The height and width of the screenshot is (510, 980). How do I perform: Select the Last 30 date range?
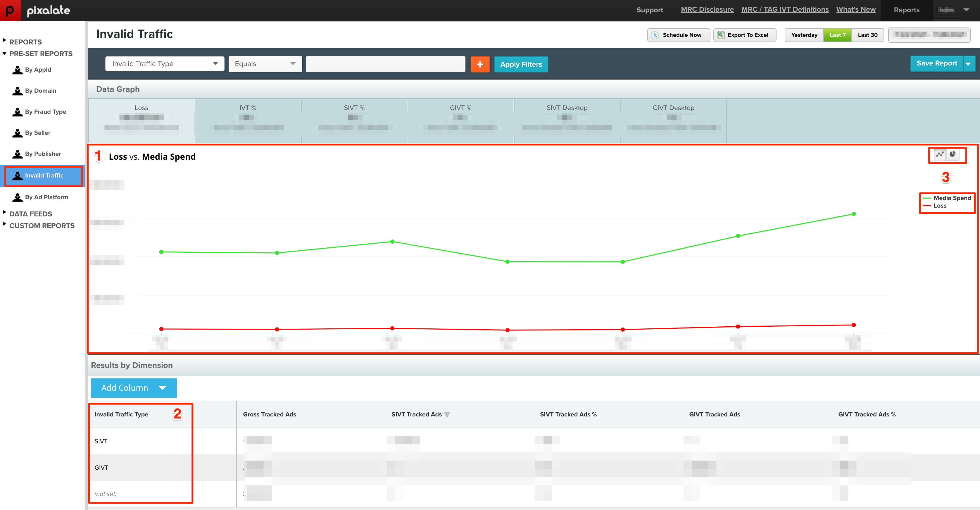[x=867, y=35]
